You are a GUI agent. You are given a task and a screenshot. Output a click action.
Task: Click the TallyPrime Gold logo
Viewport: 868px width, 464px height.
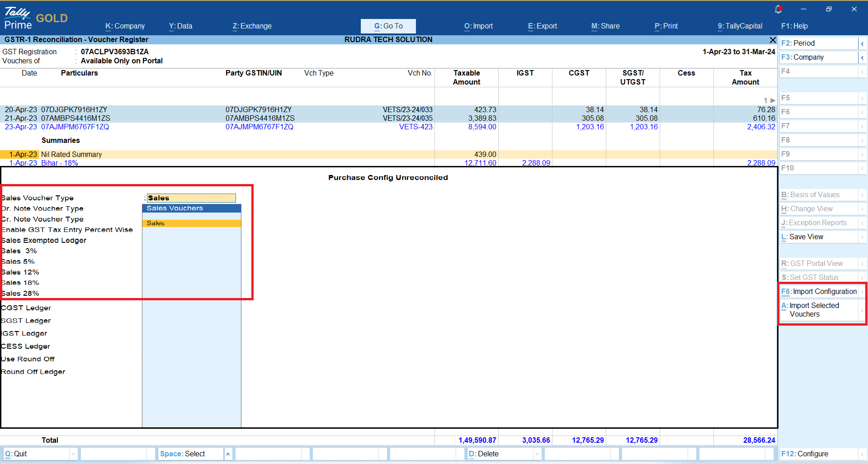click(x=36, y=19)
